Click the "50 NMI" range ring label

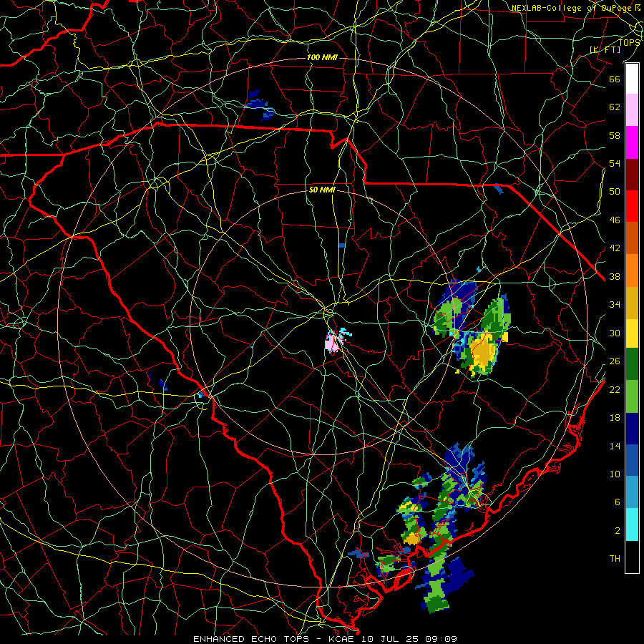[322, 190]
